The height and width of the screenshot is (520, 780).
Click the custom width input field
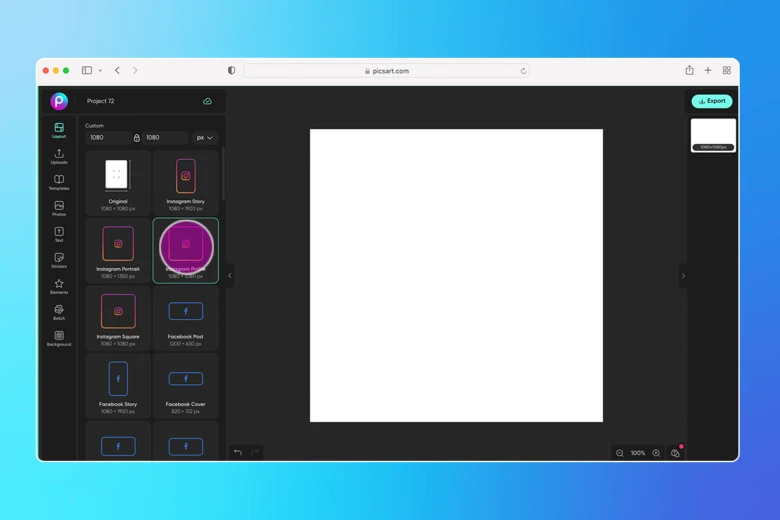(x=107, y=138)
